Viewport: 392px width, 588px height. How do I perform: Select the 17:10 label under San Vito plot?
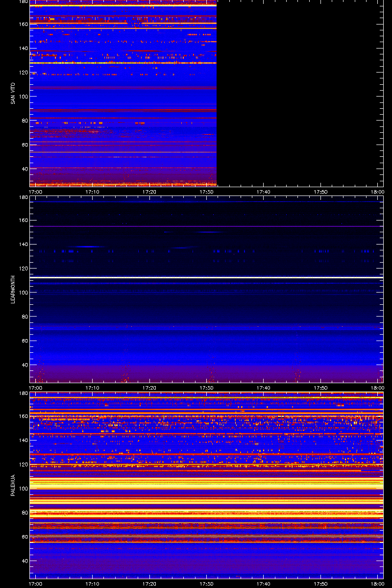point(93,192)
